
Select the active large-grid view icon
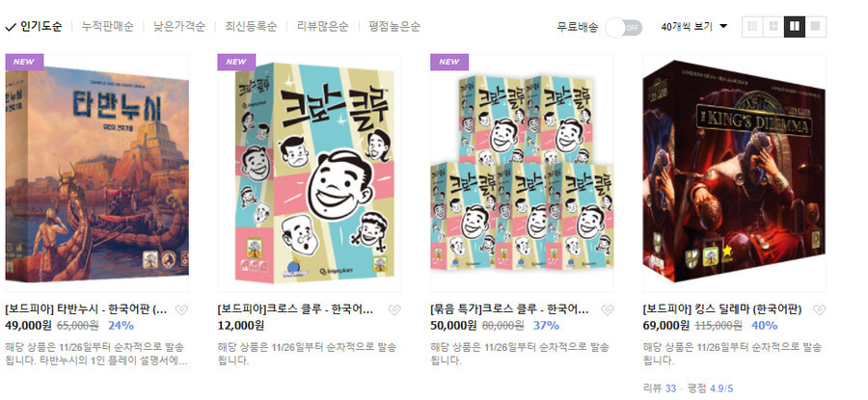click(795, 27)
